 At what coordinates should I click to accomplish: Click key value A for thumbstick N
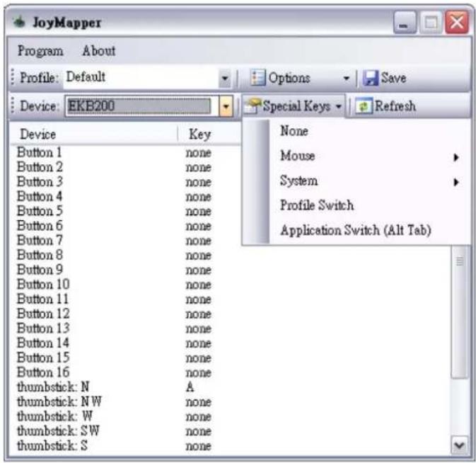pyautogui.click(x=190, y=387)
